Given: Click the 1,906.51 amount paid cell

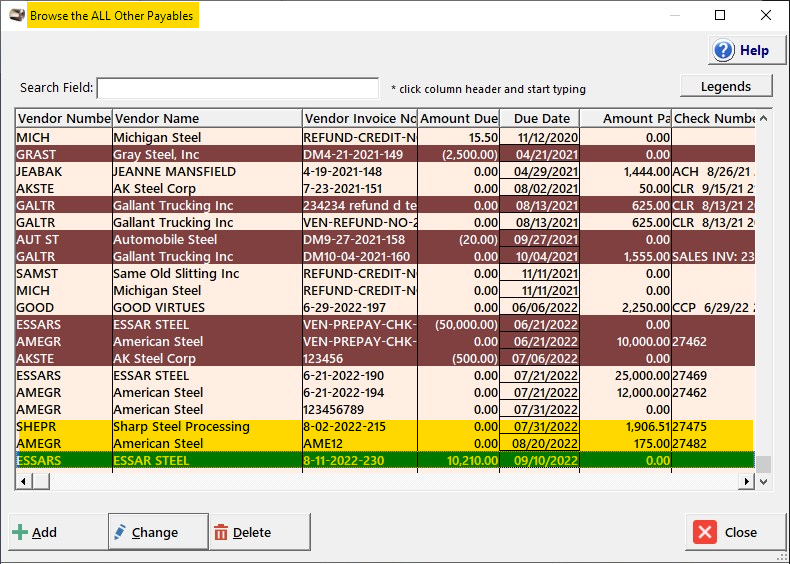Looking at the screenshot, I should 625,426.
